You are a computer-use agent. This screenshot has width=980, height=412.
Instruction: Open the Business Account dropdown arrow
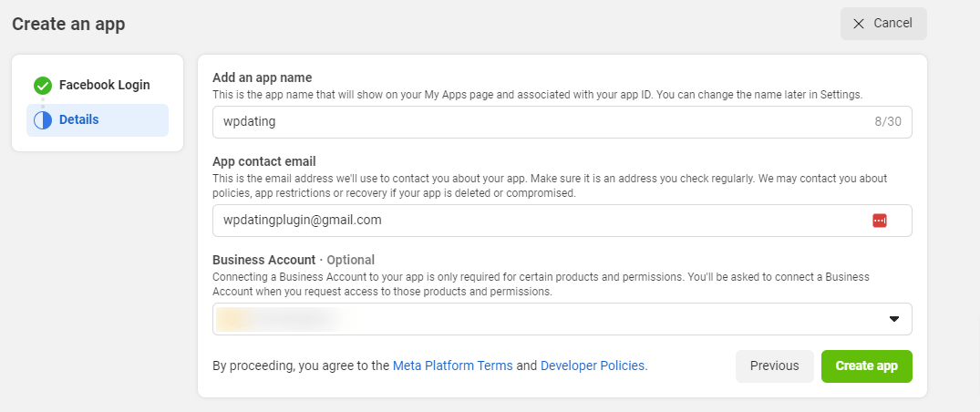click(893, 319)
